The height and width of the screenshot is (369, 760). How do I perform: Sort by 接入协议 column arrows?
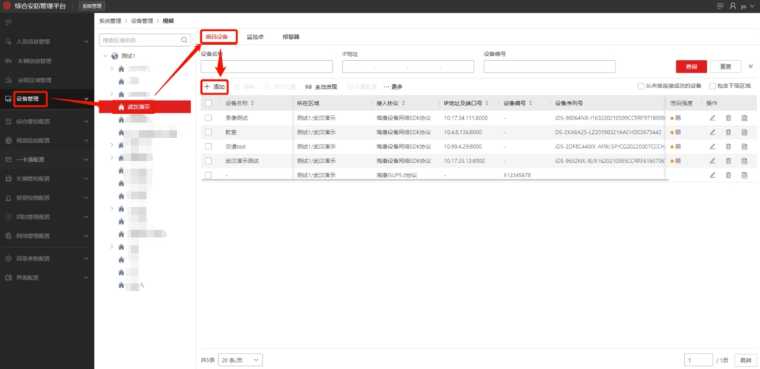(x=403, y=103)
